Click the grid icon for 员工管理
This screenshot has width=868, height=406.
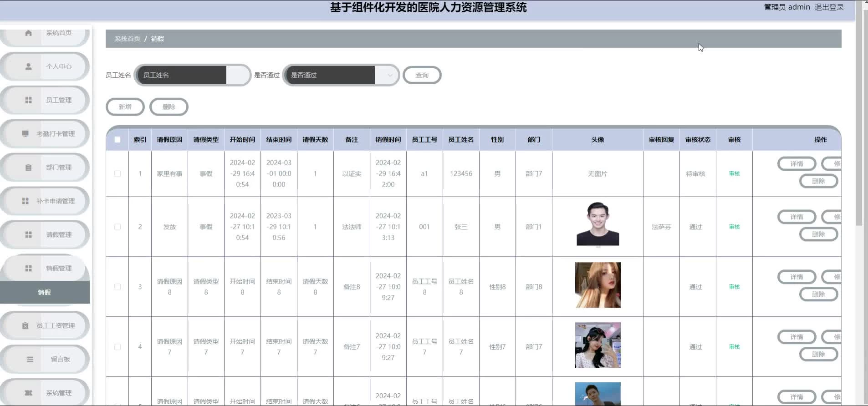28,100
